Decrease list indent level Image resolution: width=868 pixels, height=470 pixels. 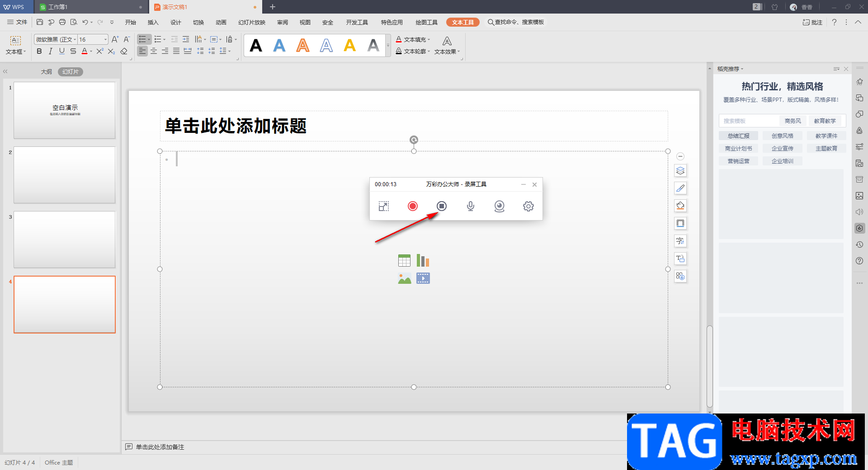(x=175, y=39)
